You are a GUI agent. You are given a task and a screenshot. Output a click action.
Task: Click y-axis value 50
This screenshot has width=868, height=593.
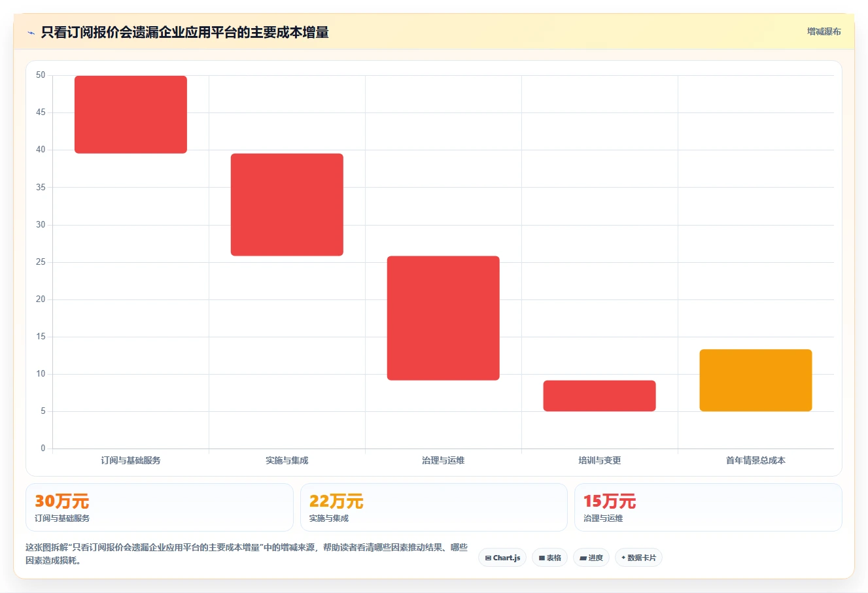point(41,75)
